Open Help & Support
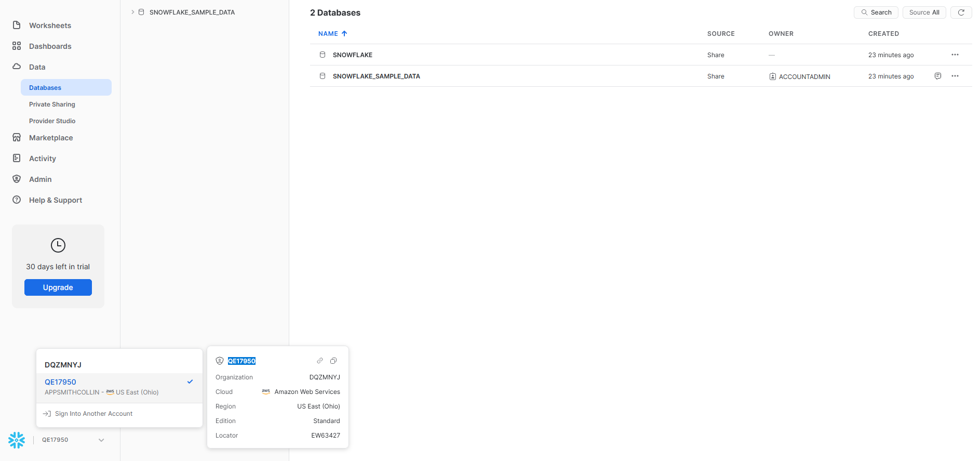The image size is (980, 461). (56, 200)
